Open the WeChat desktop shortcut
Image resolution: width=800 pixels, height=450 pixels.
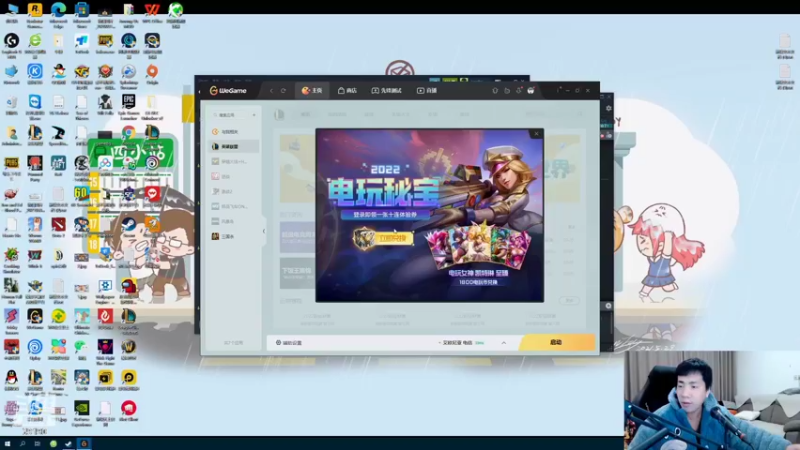(x=82, y=351)
